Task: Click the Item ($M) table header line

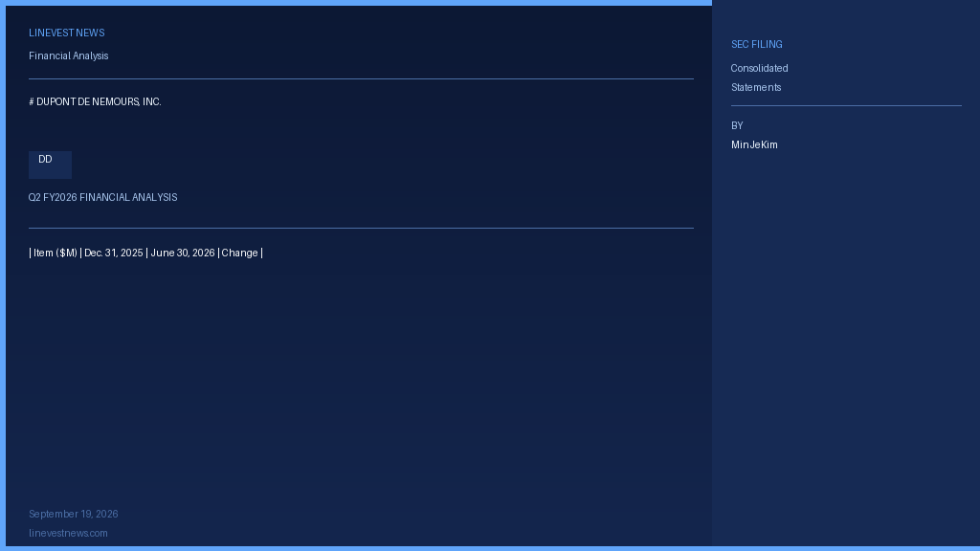Action: [145, 253]
